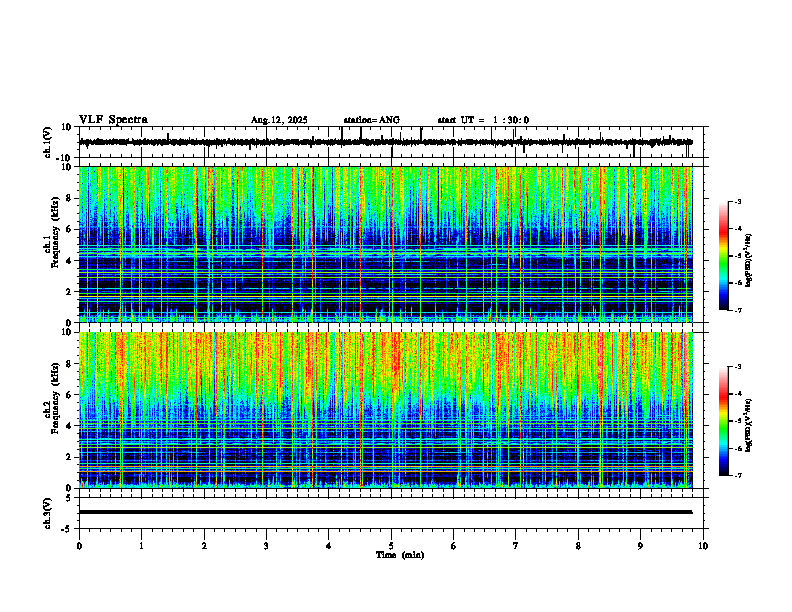Click the ch.2 spectrogram color scale bar
This screenshot has width=792, height=612.
[x=723, y=421]
